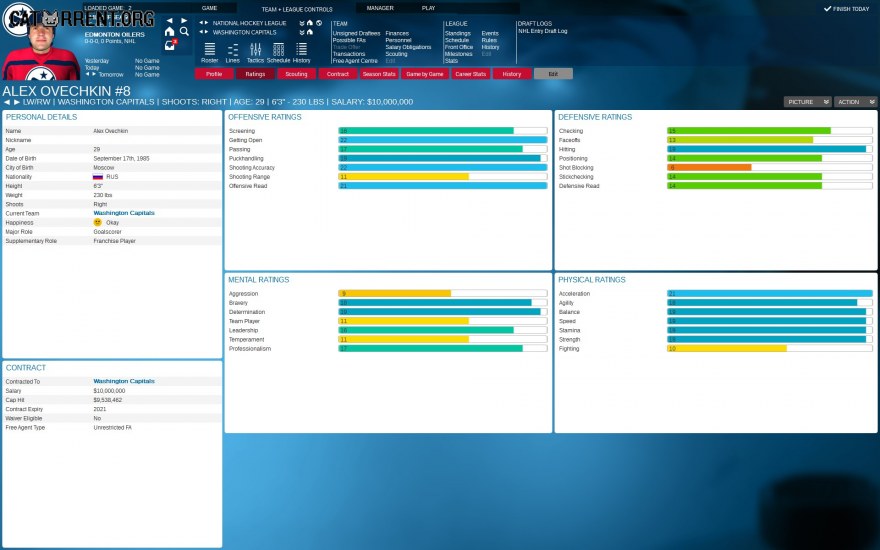The image size is (880, 550).
Task: Switch to the Contract tab
Action: [338, 74]
